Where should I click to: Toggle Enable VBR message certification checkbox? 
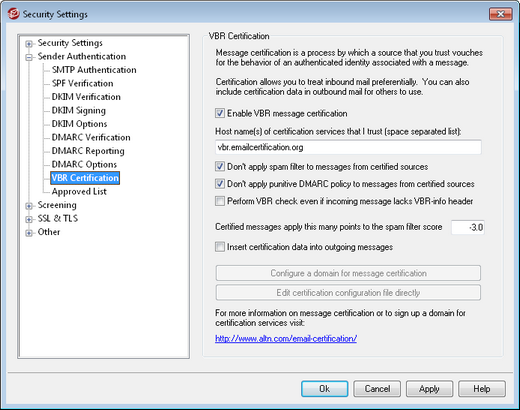(x=220, y=113)
